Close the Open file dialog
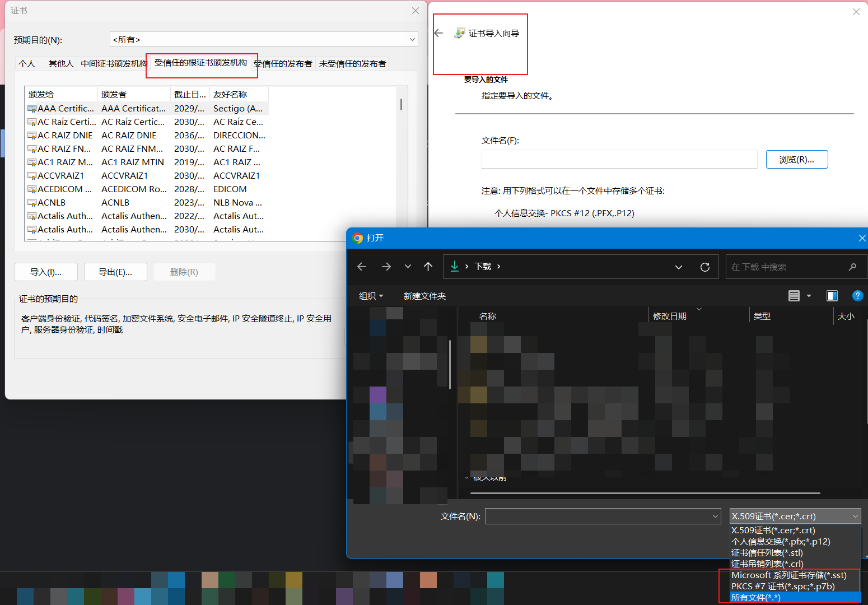Image resolution: width=868 pixels, height=605 pixels. point(862,238)
